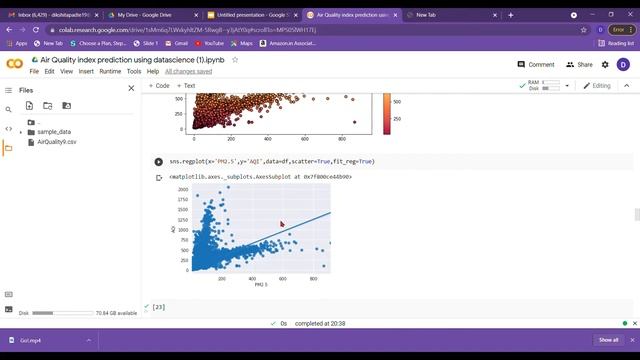Open Gmail bookmark
The width and height of the screenshot is (640, 360).
coord(176,43)
